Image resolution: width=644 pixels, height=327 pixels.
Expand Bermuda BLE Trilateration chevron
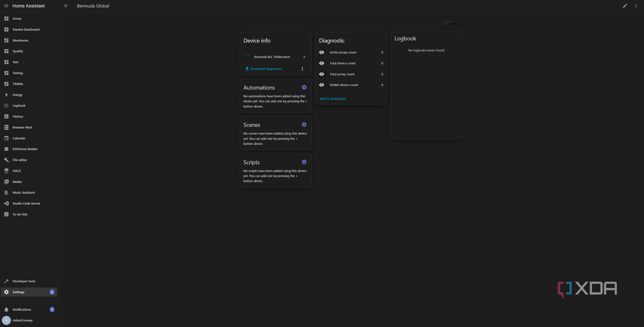(x=304, y=57)
